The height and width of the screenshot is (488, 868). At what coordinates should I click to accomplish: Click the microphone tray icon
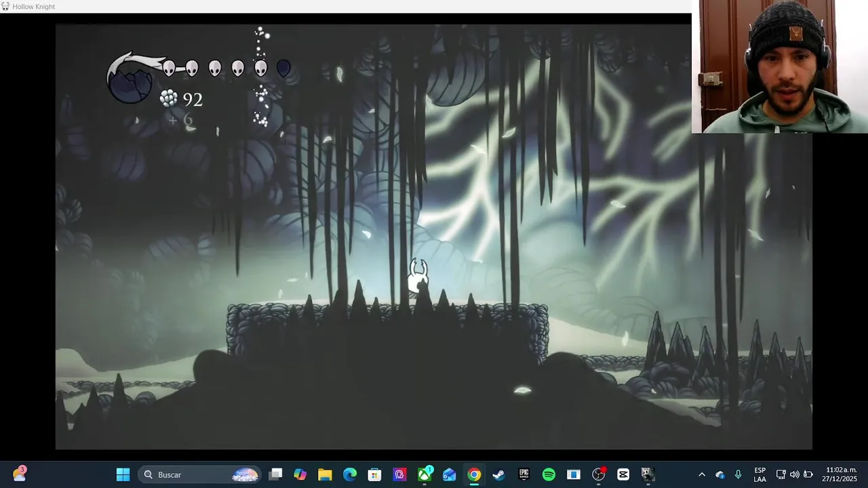coord(738,474)
